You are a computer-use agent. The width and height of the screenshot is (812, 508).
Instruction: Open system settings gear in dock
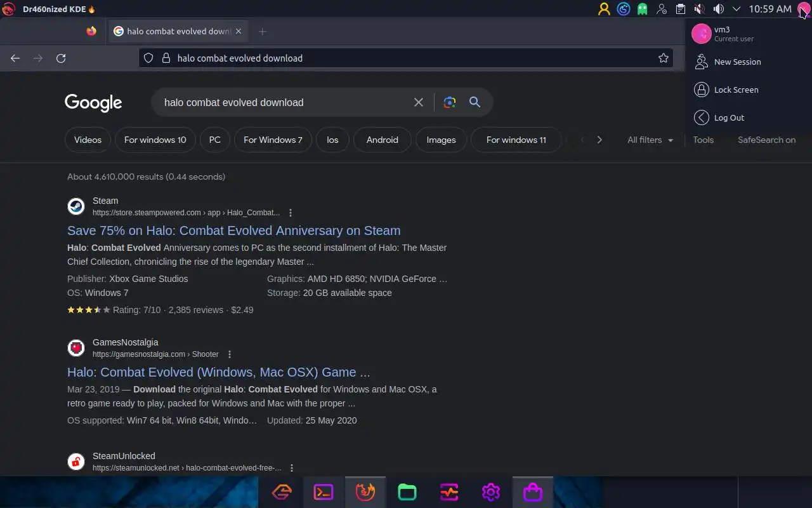click(x=491, y=492)
